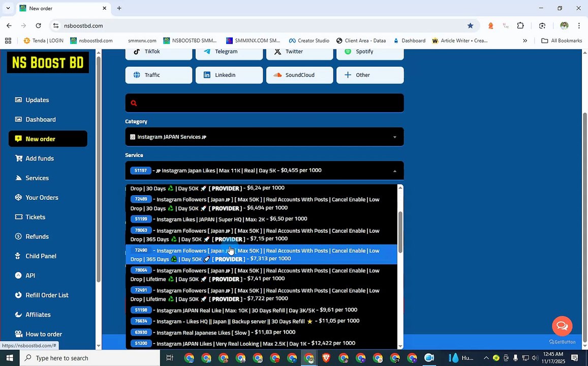Click the red search magnifier icon
This screenshot has height=366, width=588.
click(134, 103)
